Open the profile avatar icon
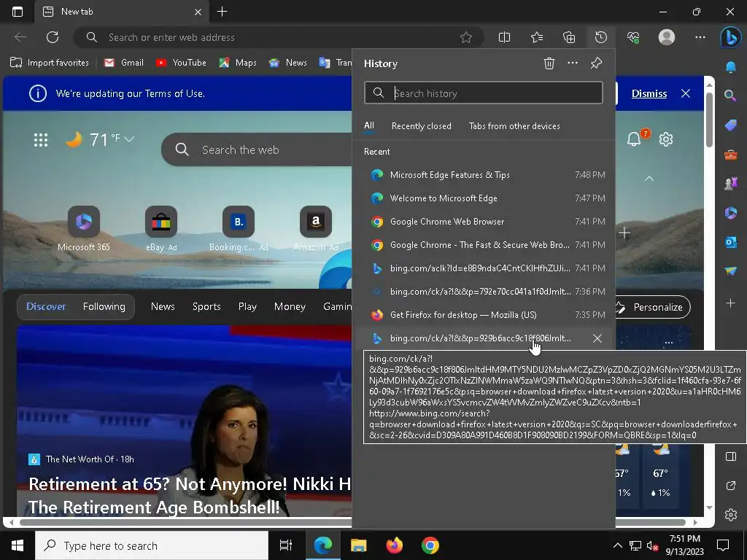The height and width of the screenshot is (560, 747). [667, 37]
